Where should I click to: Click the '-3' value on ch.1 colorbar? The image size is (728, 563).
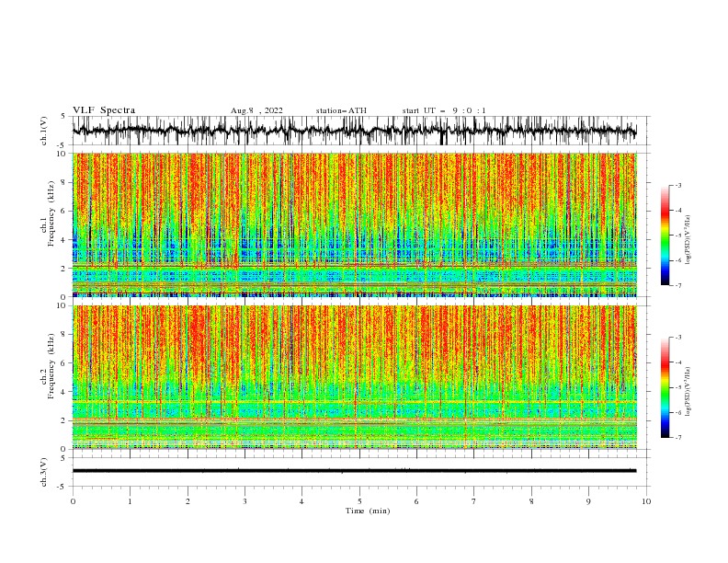[677, 185]
